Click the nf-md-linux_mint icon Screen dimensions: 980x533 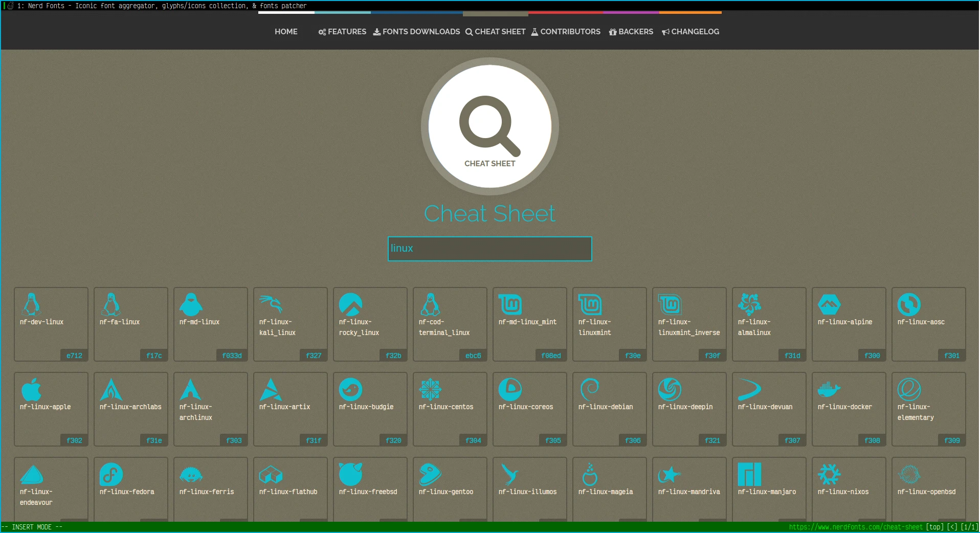(x=510, y=304)
